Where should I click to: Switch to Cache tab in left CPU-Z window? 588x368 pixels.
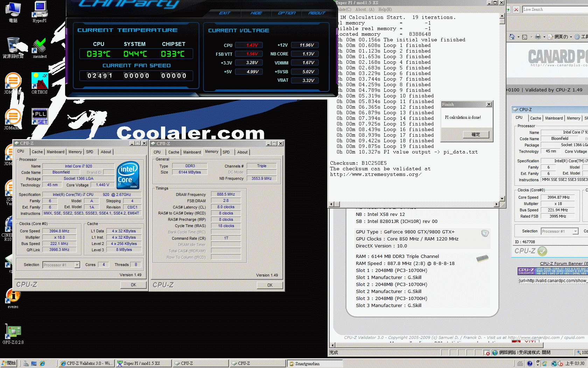pos(37,152)
